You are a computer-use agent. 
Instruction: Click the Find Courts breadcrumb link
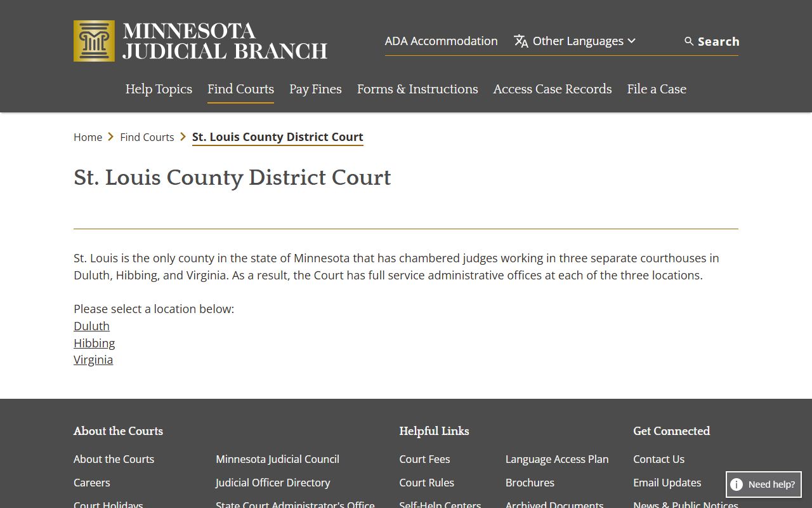point(147,137)
